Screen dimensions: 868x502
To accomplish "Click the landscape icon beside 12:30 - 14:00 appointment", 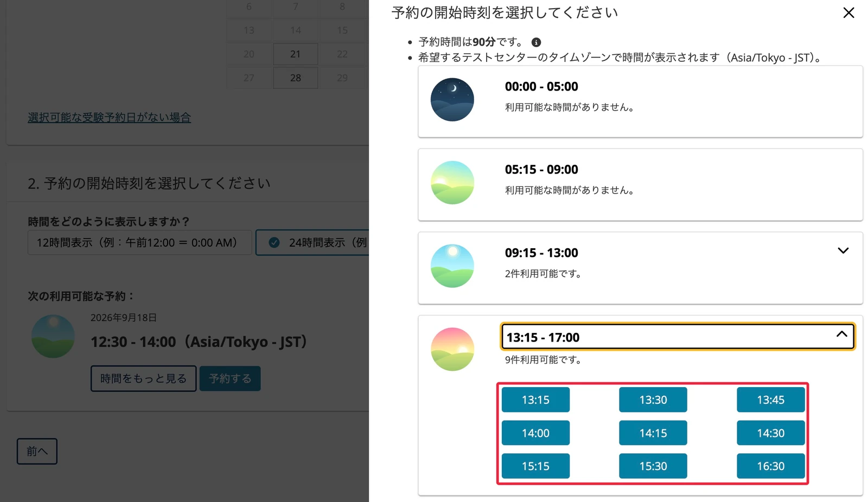I will (x=53, y=337).
